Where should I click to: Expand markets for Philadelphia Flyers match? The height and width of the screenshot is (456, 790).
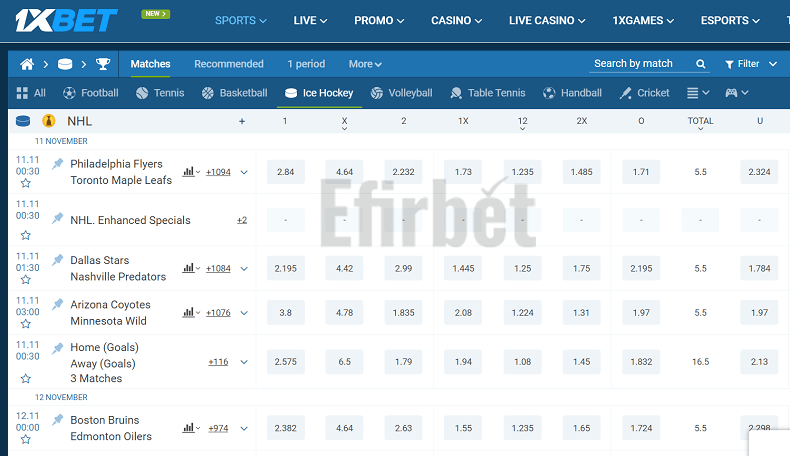pos(244,172)
